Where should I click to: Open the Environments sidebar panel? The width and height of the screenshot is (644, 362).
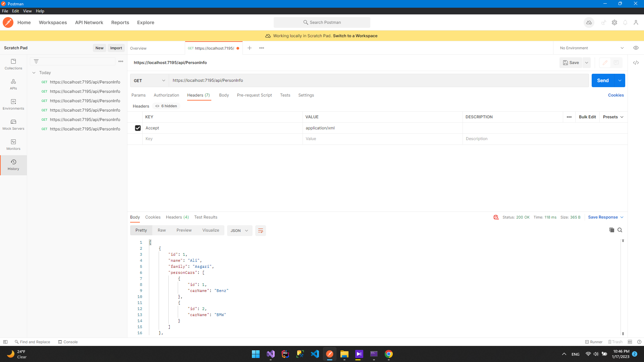coord(13,104)
